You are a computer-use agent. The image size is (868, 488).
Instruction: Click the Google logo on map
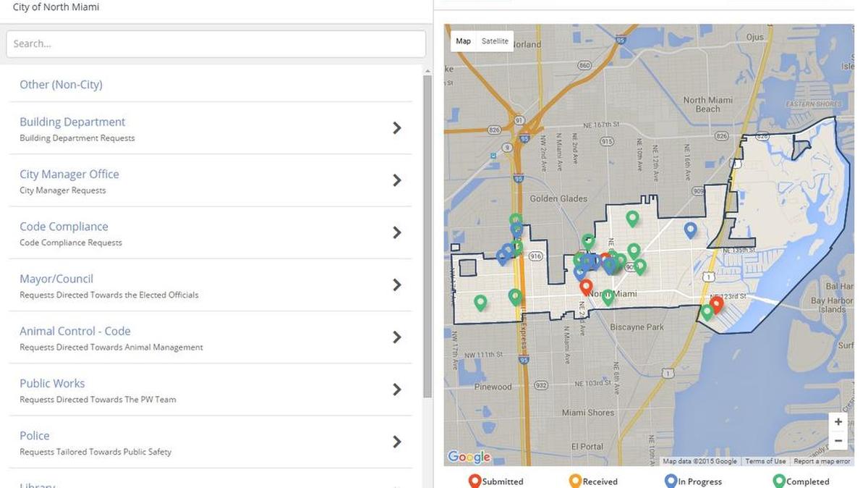pos(469,457)
